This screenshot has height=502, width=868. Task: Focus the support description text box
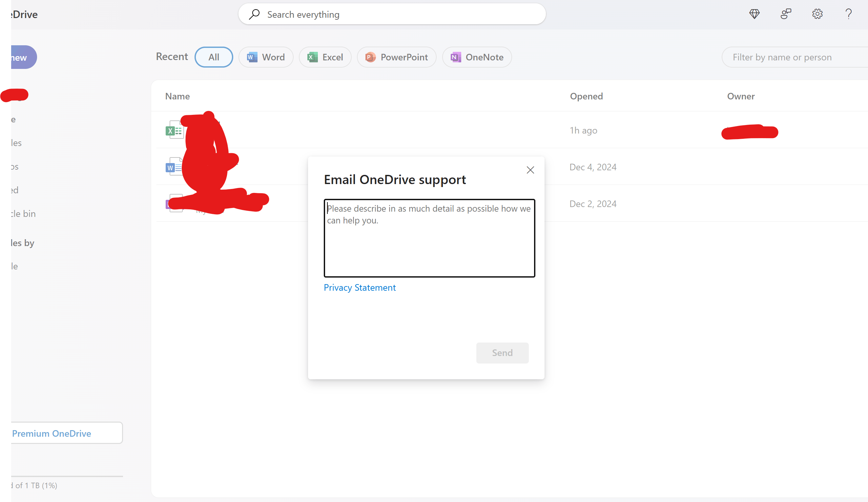[429, 238]
